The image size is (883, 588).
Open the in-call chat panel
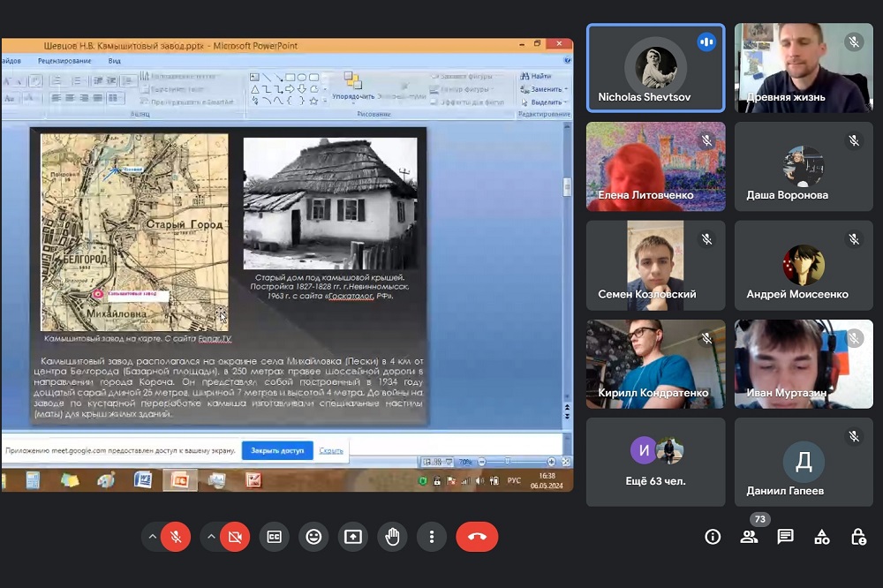pos(785,537)
